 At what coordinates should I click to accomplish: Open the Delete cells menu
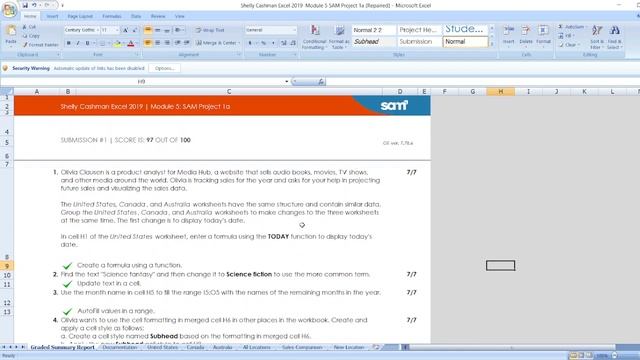(526, 36)
